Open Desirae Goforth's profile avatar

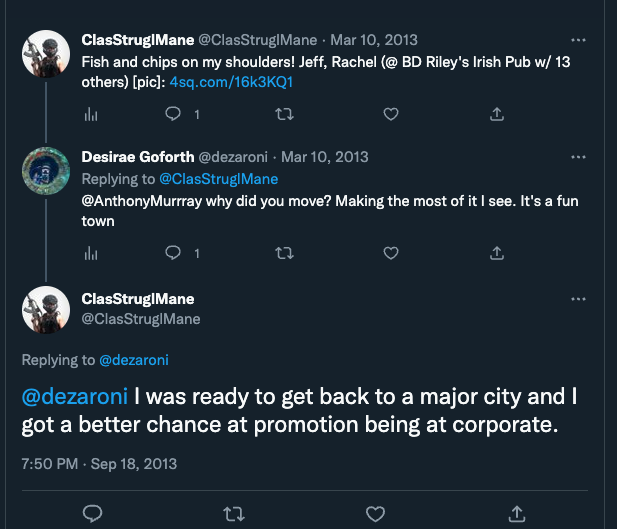tap(45, 172)
